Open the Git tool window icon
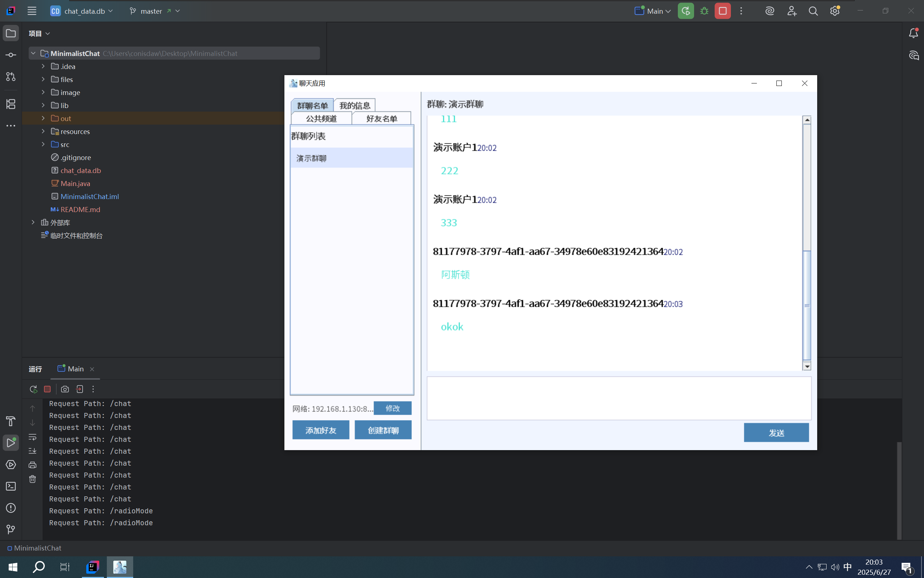This screenshot has width=924, height=578. click(11, 530)
